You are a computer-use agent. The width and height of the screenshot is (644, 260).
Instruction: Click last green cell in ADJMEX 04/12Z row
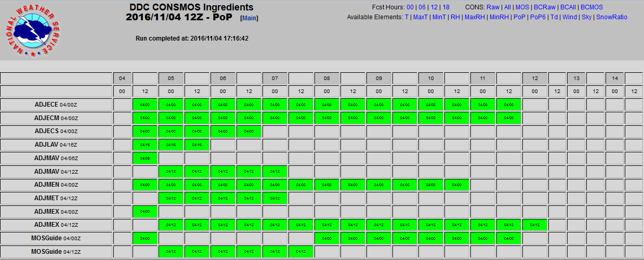534,225
